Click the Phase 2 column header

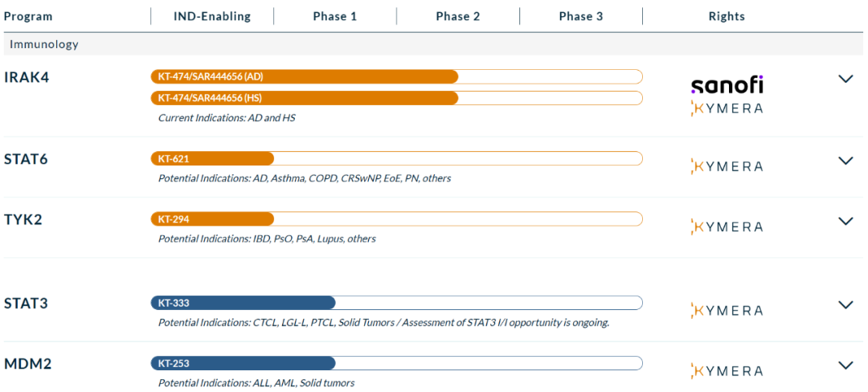458,16
